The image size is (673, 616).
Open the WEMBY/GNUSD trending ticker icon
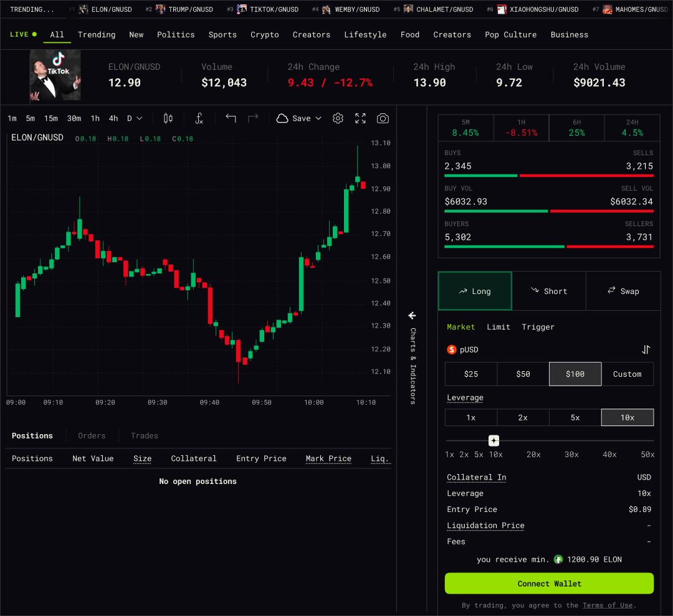[x=327, y=9]
